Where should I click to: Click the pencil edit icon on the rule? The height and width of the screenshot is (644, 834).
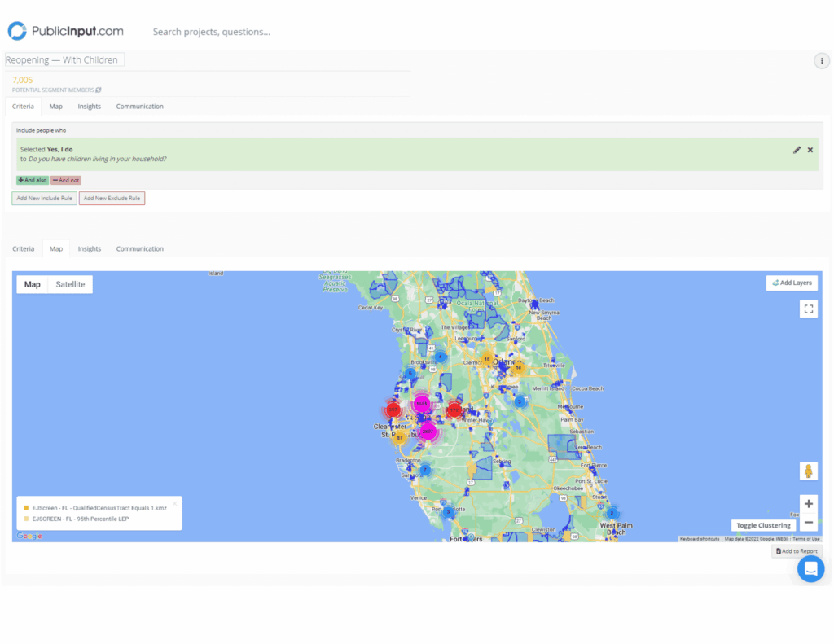coord(797,150)
